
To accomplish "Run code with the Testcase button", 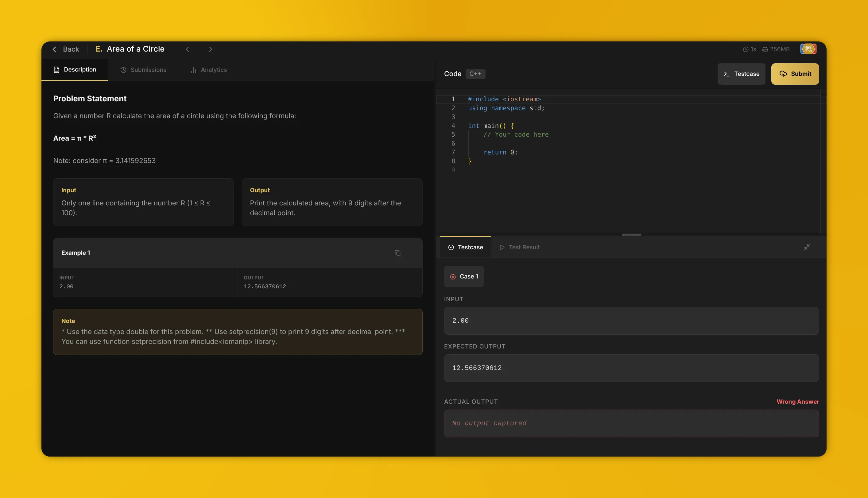I will coord(741,74).
